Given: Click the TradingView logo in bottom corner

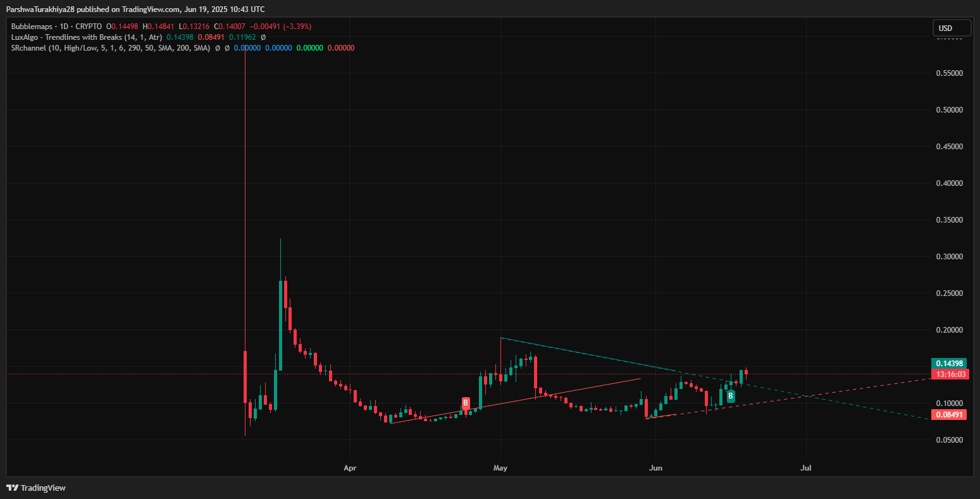Looking at the screenshot, I should click(36, 488).
